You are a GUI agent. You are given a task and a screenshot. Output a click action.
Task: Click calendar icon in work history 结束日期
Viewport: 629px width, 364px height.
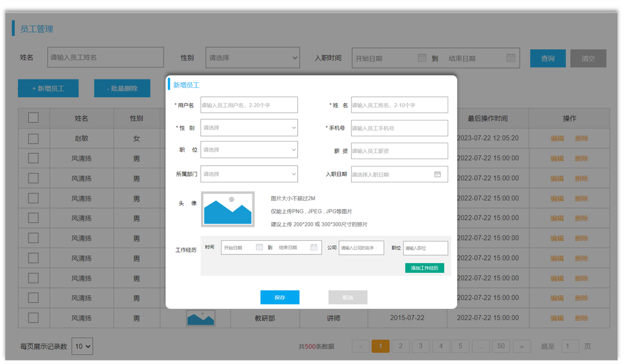coord(314,248)
